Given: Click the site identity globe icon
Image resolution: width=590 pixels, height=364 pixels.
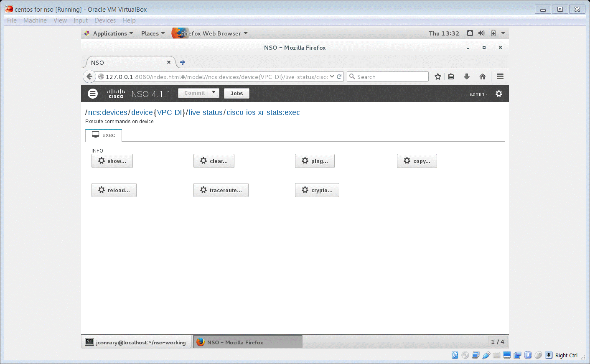Looking at the screenshot, I should 101,76.
